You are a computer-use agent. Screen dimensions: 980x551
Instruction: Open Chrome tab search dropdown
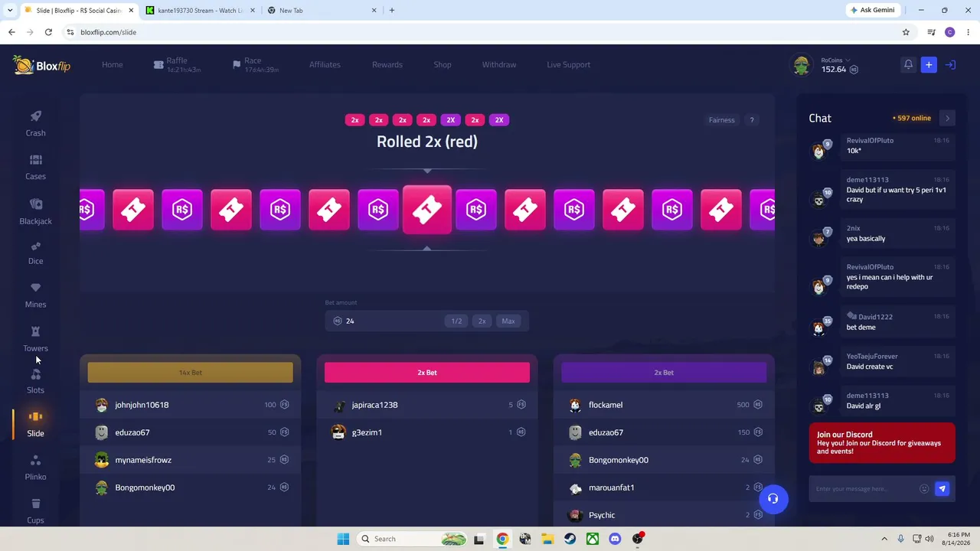click(x=10, y=10)
